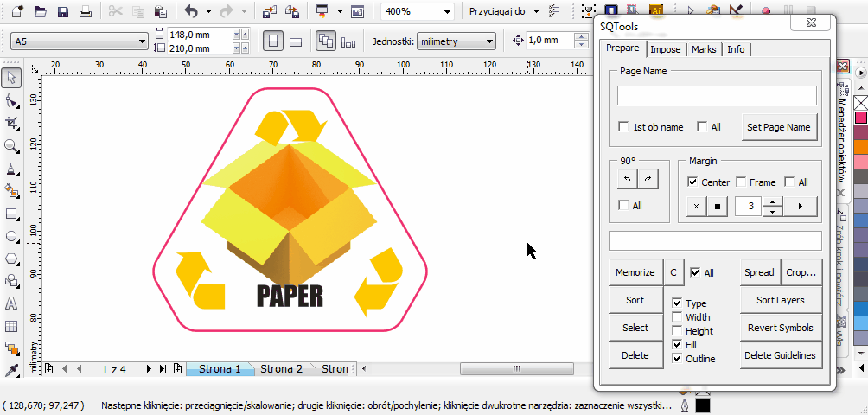Click the Import icon
The width and height of the screenshot is (868, 415).
[x=270, y=11]
